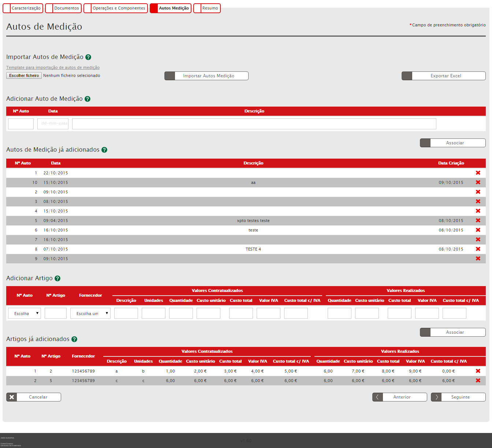Viewport: 492px width, 448px height.
Task: Open the import template link
Action: (x=53, y=67)
